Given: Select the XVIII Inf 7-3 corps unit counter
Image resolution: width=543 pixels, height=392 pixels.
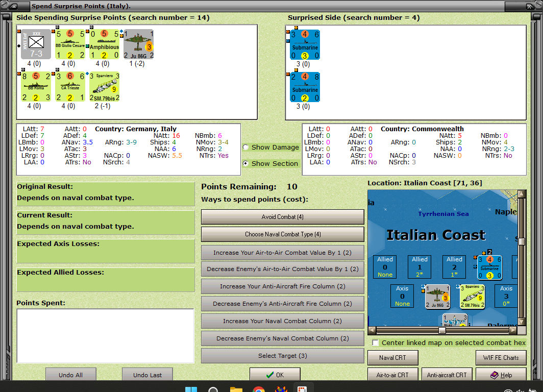Looking at the screenshot, I should click(x=36, y=44).
